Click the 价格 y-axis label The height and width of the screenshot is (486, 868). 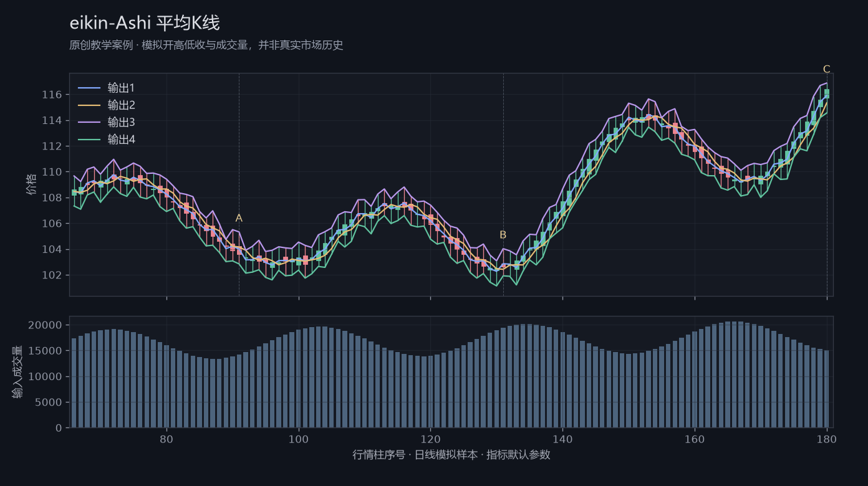32,184
